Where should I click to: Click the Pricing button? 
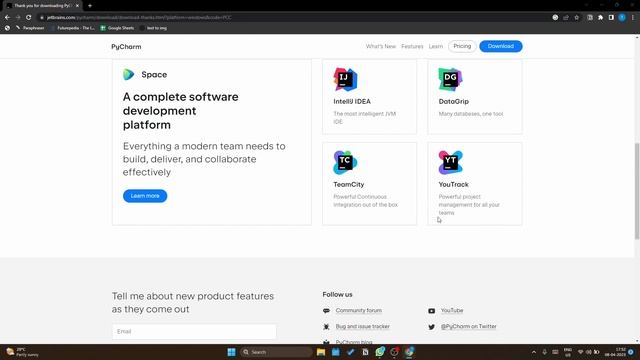462,46
